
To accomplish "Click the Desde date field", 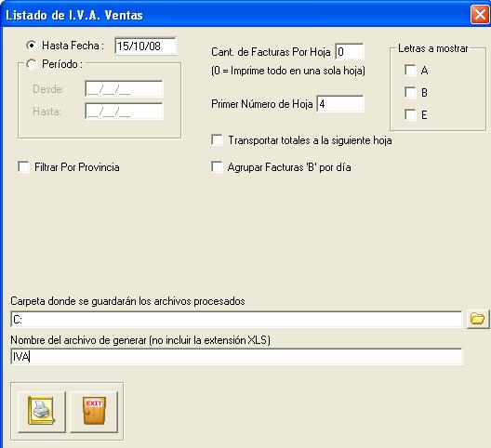I will coord(124,89).
